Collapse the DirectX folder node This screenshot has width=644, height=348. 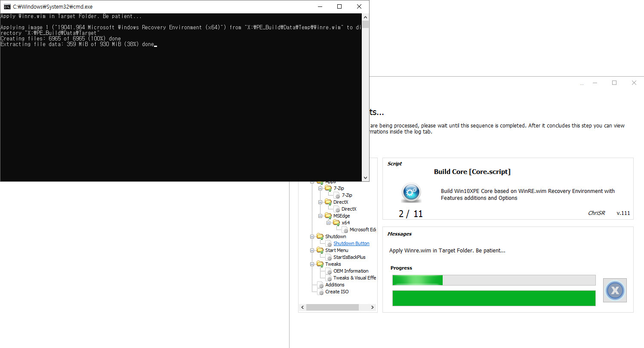click(x=320, y=202)
